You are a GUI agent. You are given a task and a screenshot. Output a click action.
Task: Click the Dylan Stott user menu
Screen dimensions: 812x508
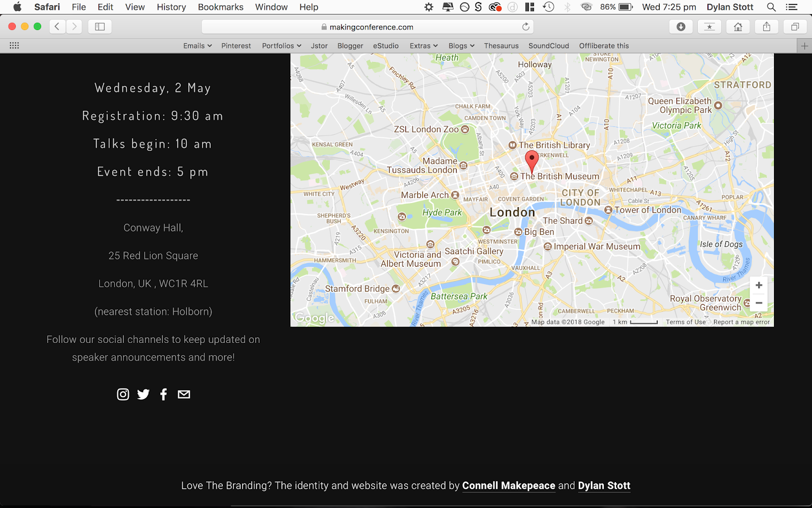click(730, 7)
